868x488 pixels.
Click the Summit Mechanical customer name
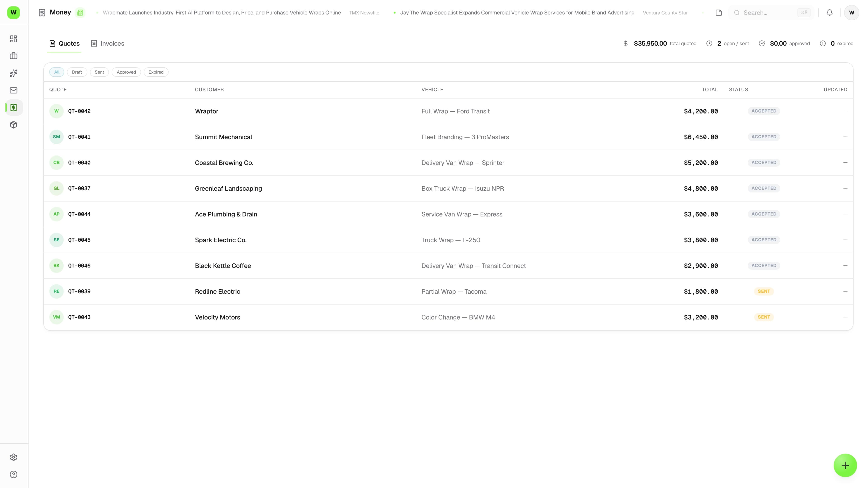(223, 137)
